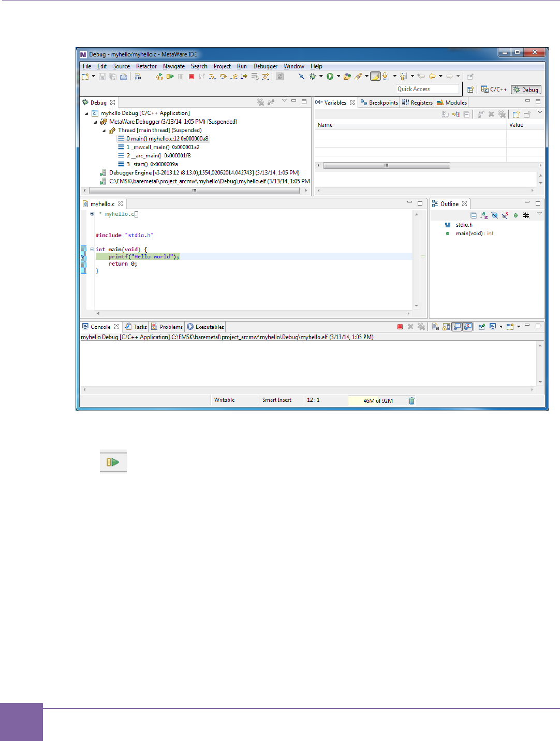Open the Outline view menu triangle
560x741 pixels.
pyautogui.click(x=539, y=214)
